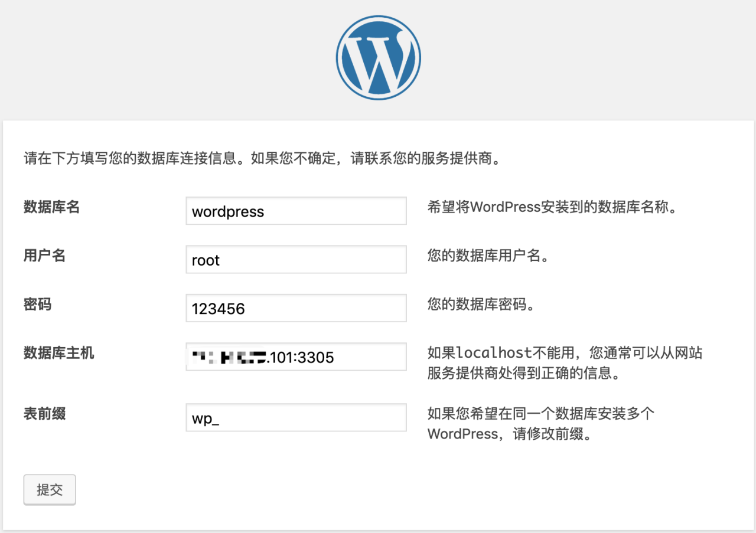Click the 提交 button to continue installation
756x533 pixels.
pyautogui.click(x=50, y=489)
